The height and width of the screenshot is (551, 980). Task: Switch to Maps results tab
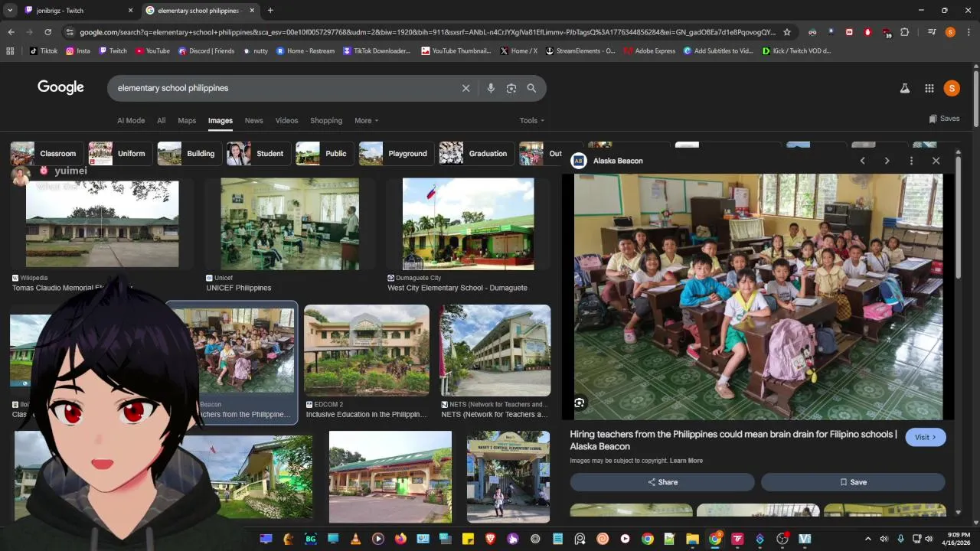pyautogui.click(x=187, y=120)
